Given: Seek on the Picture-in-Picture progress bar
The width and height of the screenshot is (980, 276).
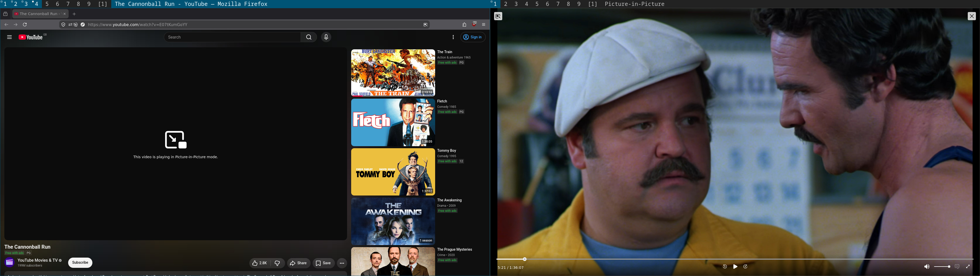Looking at the screenshot, I should (735, 259).
